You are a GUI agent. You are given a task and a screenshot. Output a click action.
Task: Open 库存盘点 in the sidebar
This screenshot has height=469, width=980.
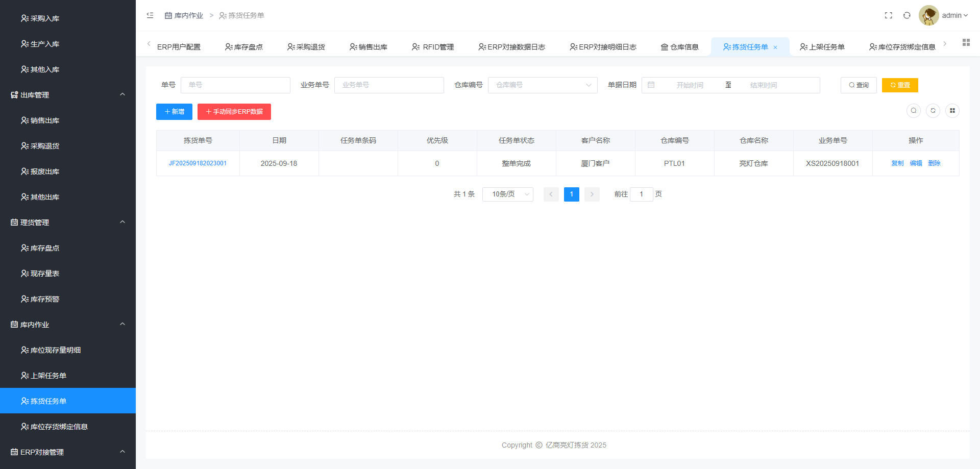click(45, 248)
